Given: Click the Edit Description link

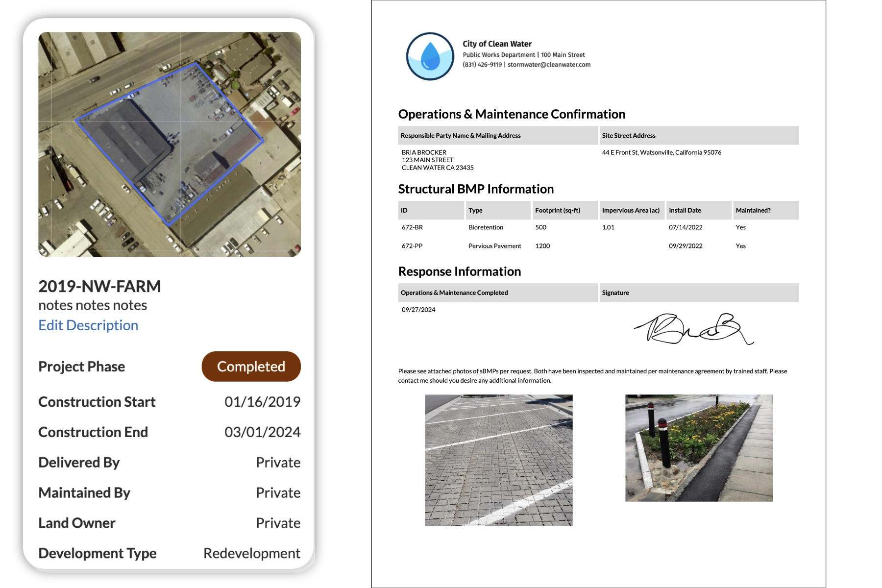Looking at the screenshot, I should (88, 325).
